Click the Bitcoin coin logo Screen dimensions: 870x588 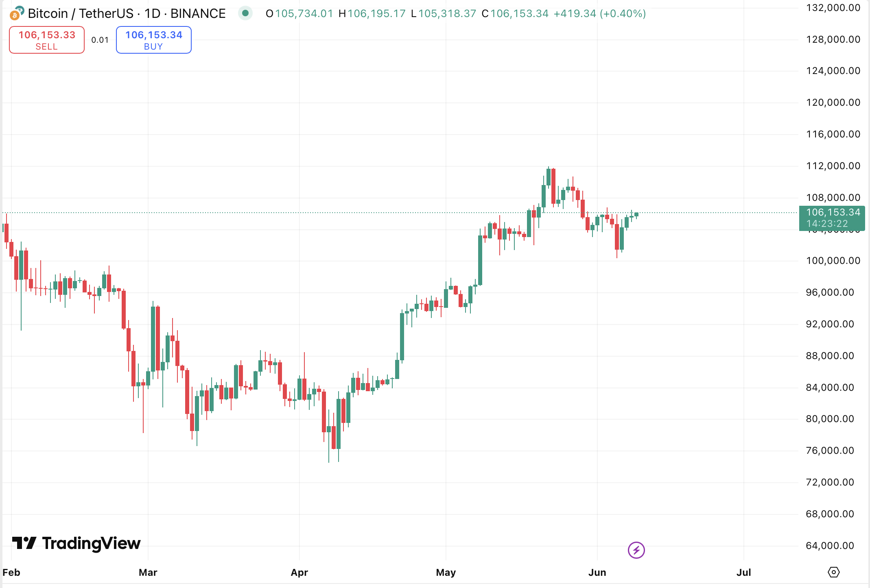(15, 13)
